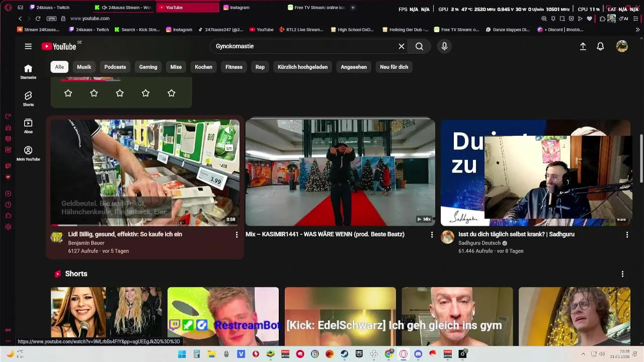The height and width of the screenshot is (362, 644).
Task: Open the YouTube create/upload icon
Action: click(583, 46)
